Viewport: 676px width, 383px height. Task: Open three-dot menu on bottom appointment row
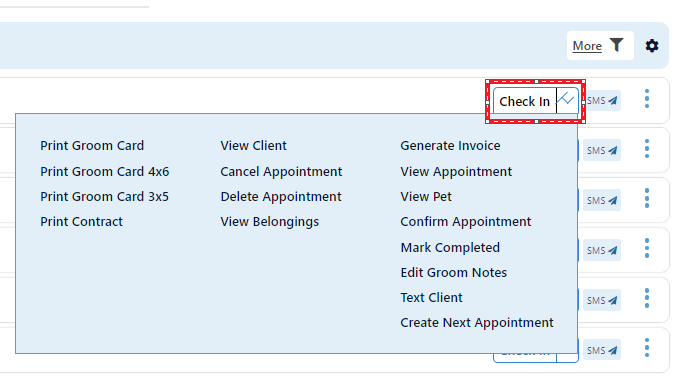647,348
